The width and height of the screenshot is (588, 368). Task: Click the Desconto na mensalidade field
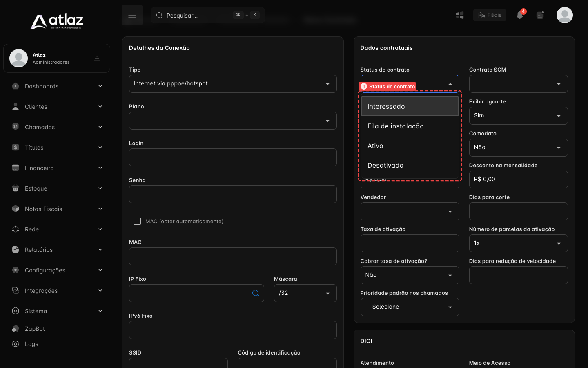[518, 180]
